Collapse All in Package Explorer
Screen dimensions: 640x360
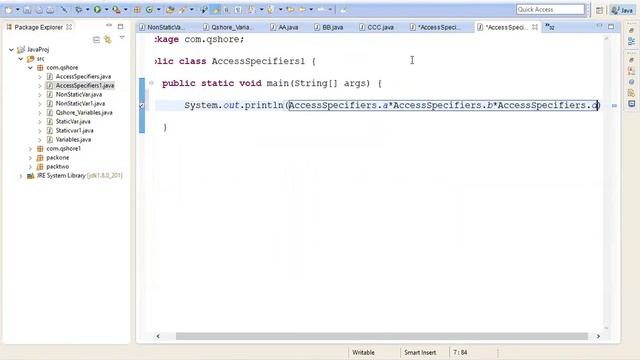(96, 40)
